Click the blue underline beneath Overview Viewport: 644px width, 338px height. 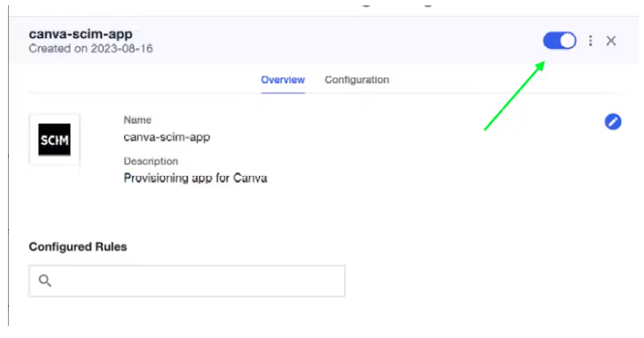pos(283,92)
